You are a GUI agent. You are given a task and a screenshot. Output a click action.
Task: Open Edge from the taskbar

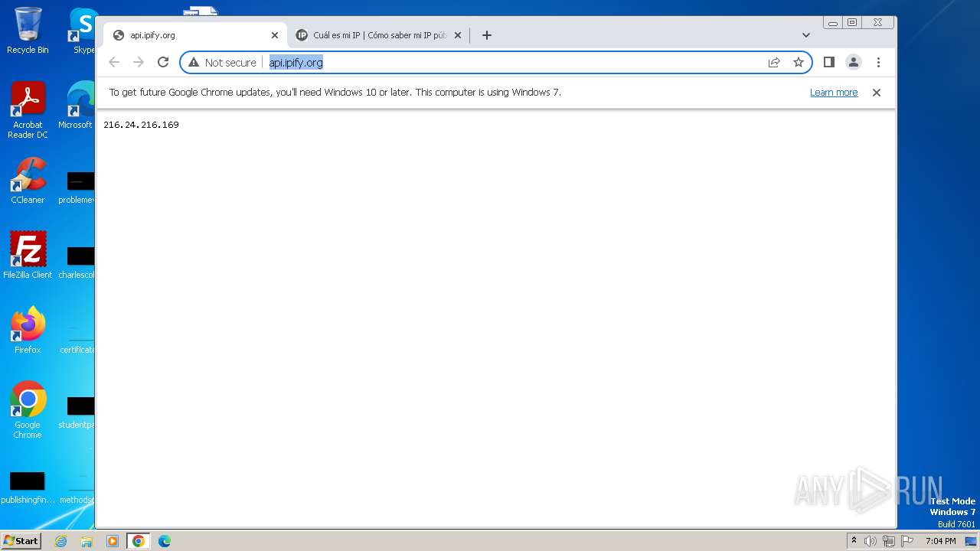pyautogui.click(x=165, y=541)
